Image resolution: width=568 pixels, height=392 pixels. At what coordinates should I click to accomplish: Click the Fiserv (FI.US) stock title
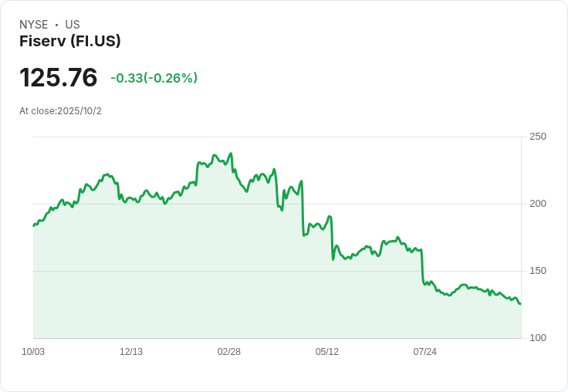point(70,42)
